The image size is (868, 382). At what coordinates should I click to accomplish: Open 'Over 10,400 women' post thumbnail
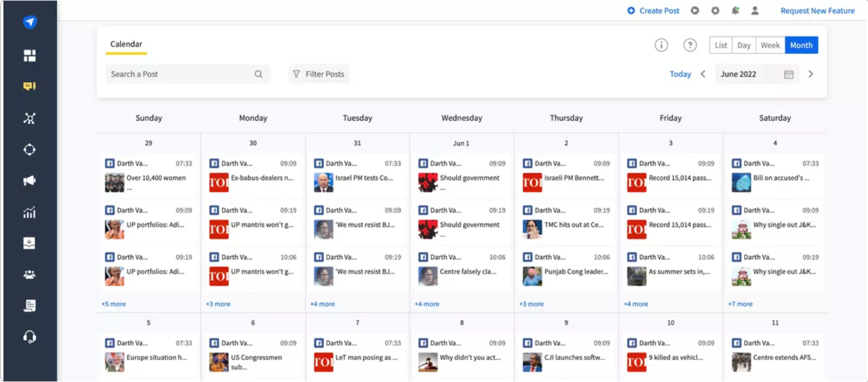(x=114, y=182)
